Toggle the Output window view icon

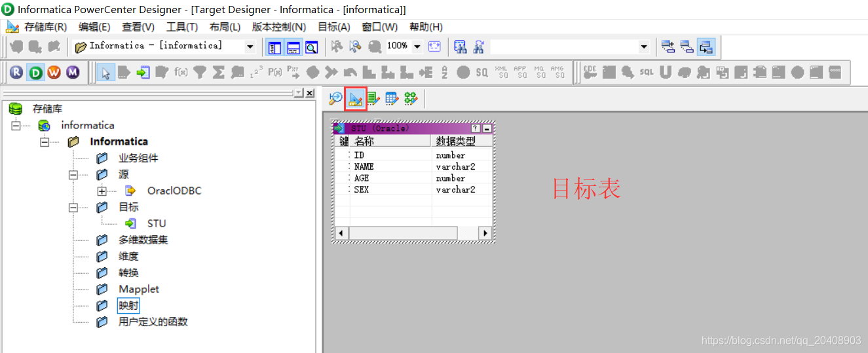[x=293, y=46]
